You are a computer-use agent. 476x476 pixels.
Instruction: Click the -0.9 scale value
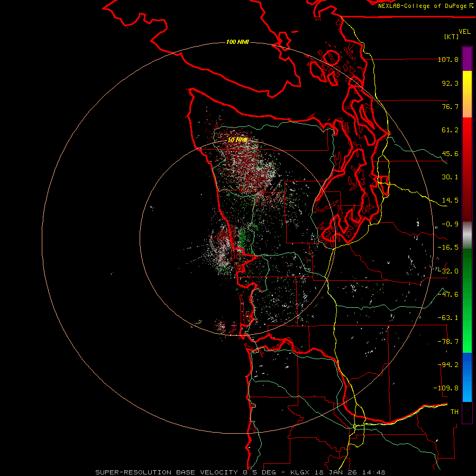(450, 224)
